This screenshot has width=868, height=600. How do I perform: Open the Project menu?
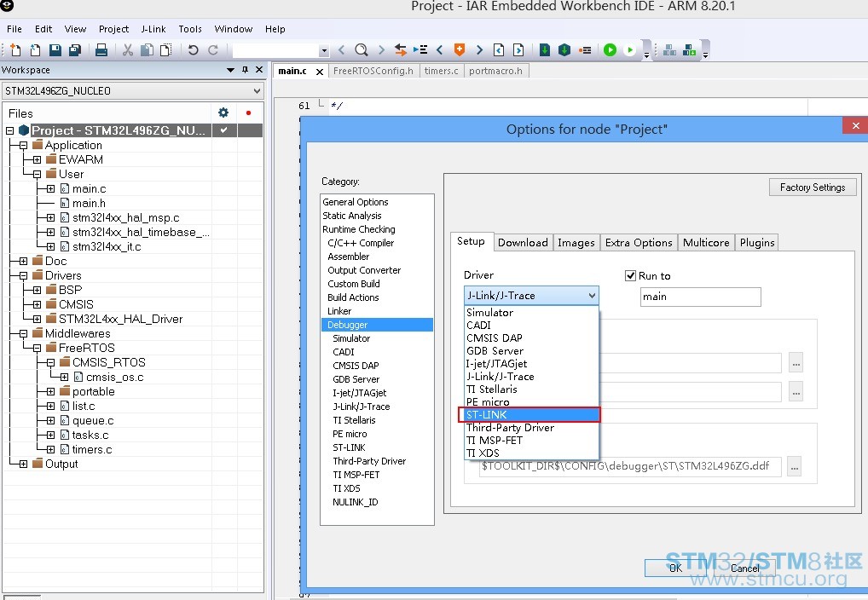[x=113, y=29]
